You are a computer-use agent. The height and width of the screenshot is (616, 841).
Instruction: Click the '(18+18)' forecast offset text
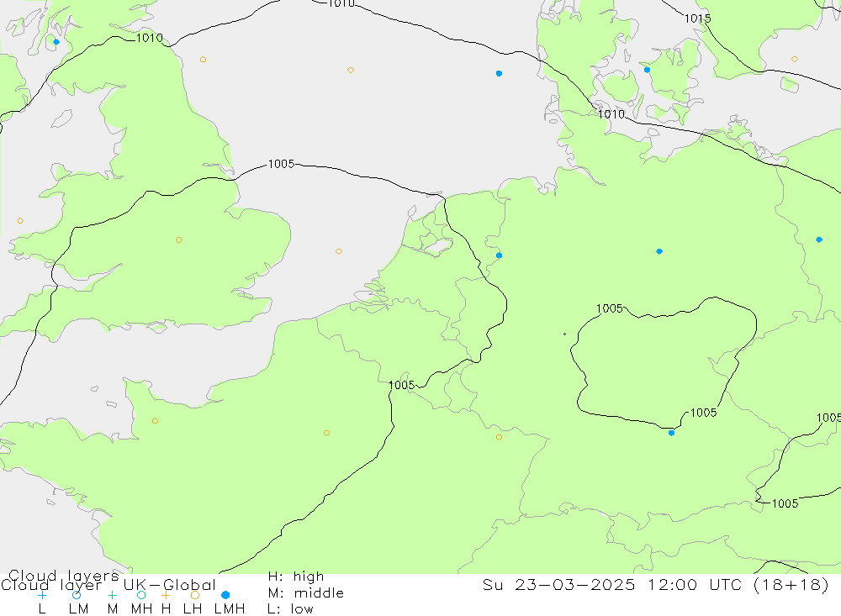(791, 585)
